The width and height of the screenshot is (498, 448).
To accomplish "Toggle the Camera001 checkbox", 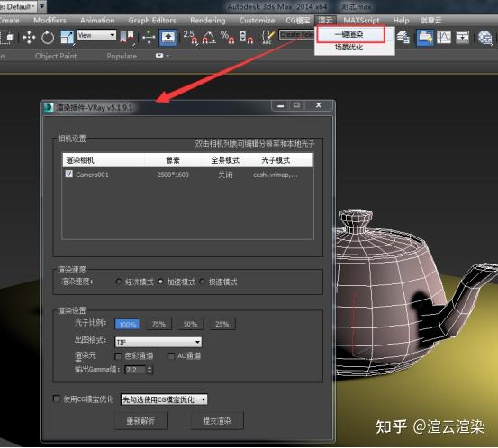I will click(69, 174).
